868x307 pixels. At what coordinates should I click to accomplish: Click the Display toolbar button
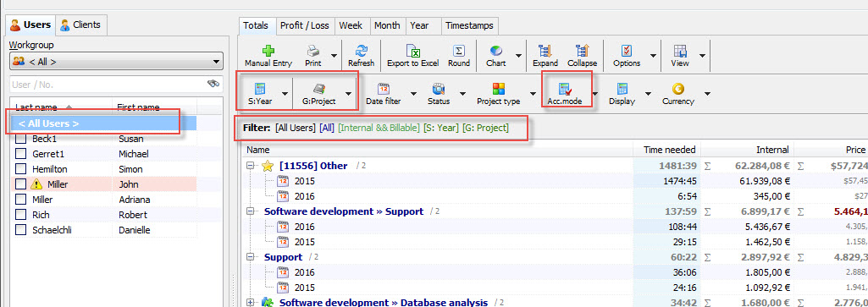click(x=622, y=93)
